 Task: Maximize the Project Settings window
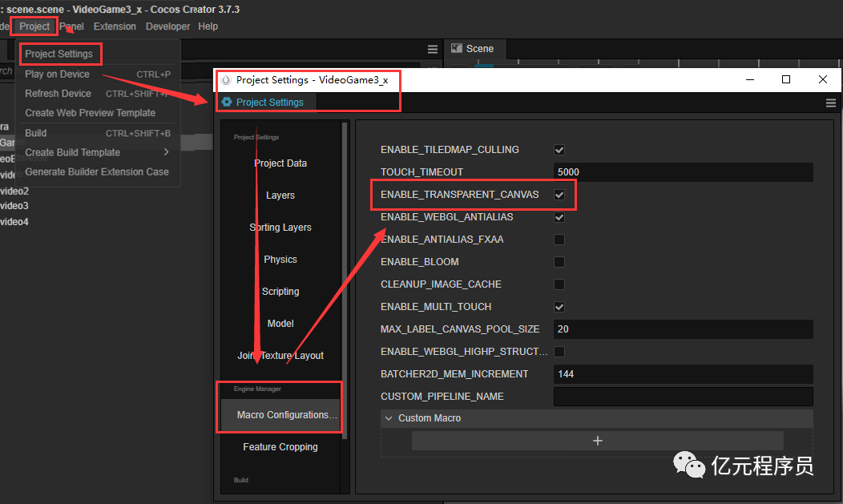786,79
